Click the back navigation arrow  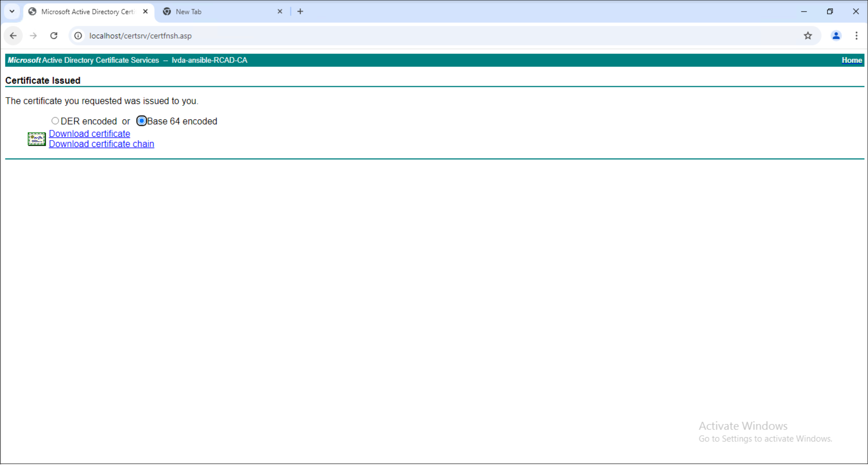click(13, 36)
